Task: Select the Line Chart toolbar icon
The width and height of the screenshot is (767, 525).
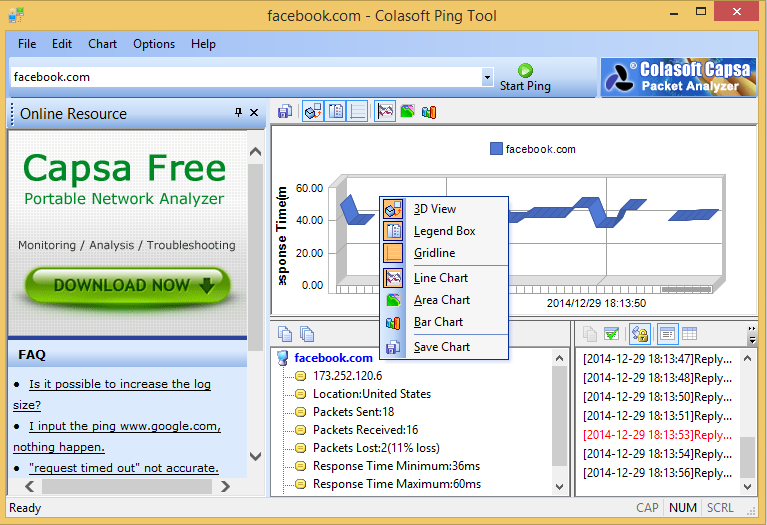Action: click(x=385, y=112)
